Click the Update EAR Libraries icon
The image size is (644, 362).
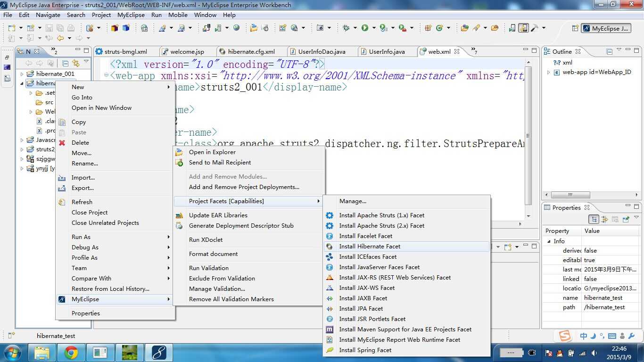pyautogui.click(x=179, y=215)
